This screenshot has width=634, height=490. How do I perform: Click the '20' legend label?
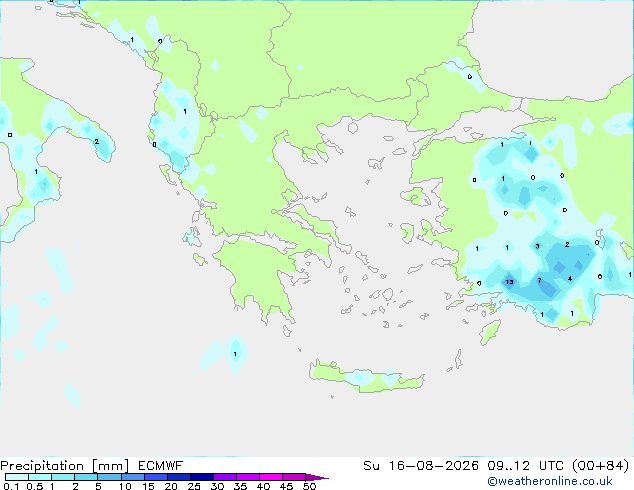pos(171,486)
